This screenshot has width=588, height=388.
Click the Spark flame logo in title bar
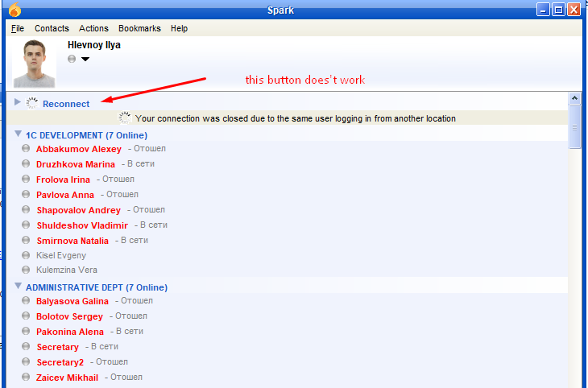[x=14, y=10]
